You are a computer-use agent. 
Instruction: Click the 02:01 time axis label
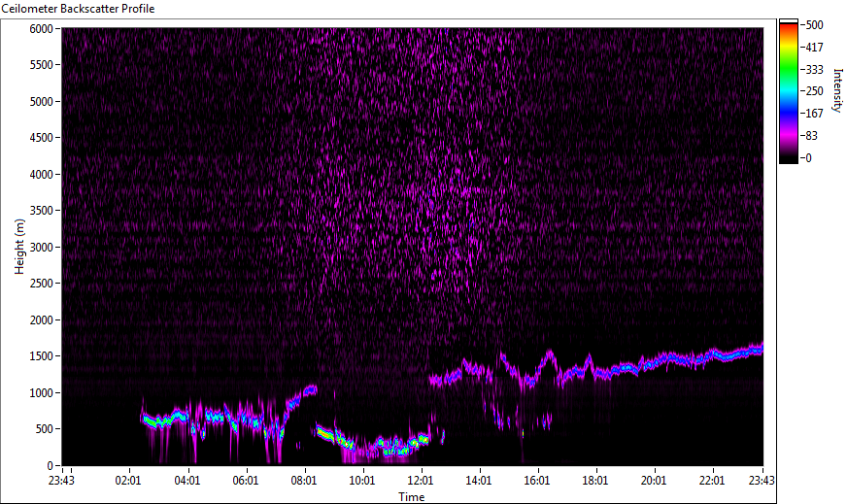(x=128, y=481)
